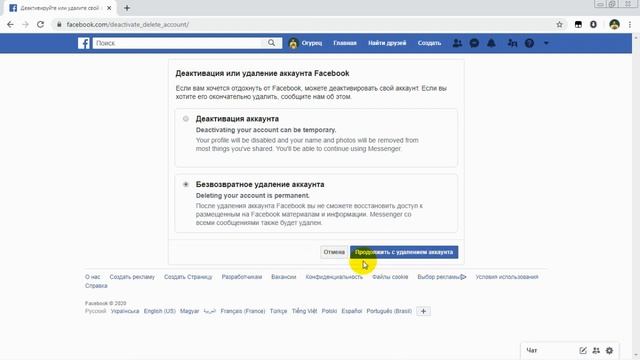Select the Деактивация аккаунта radio button
The image size is (640, 360).
(x=186, y=119)
